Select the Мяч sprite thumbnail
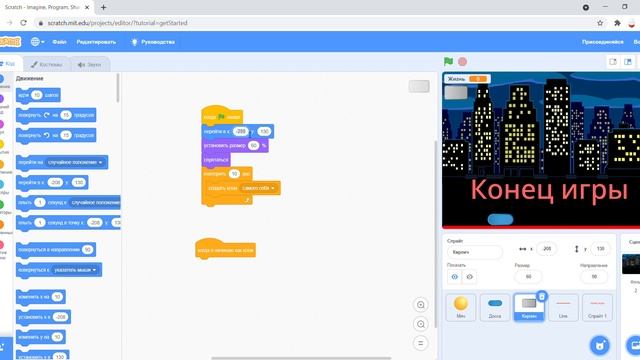This screenshot has height=360, width=640. [460, 307]
